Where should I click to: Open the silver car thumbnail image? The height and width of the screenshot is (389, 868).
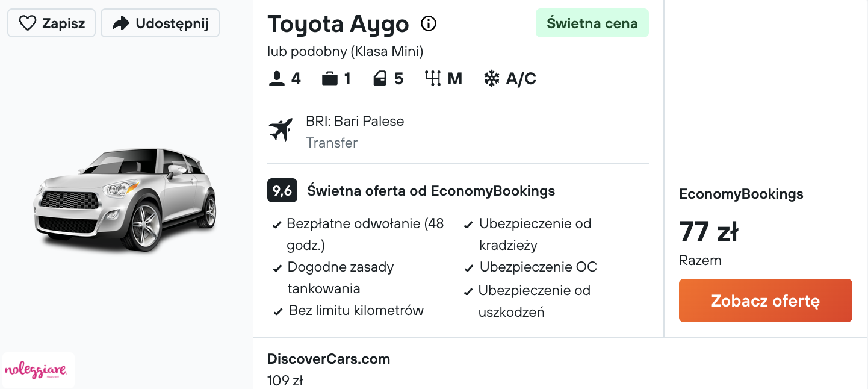pos(125,199)
